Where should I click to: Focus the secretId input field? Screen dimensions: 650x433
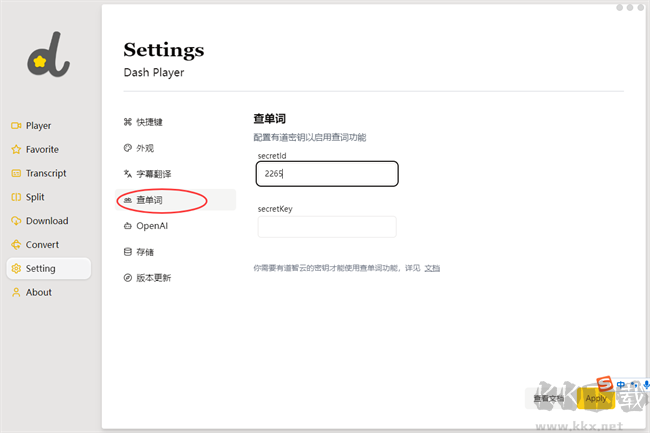(327, 174)
